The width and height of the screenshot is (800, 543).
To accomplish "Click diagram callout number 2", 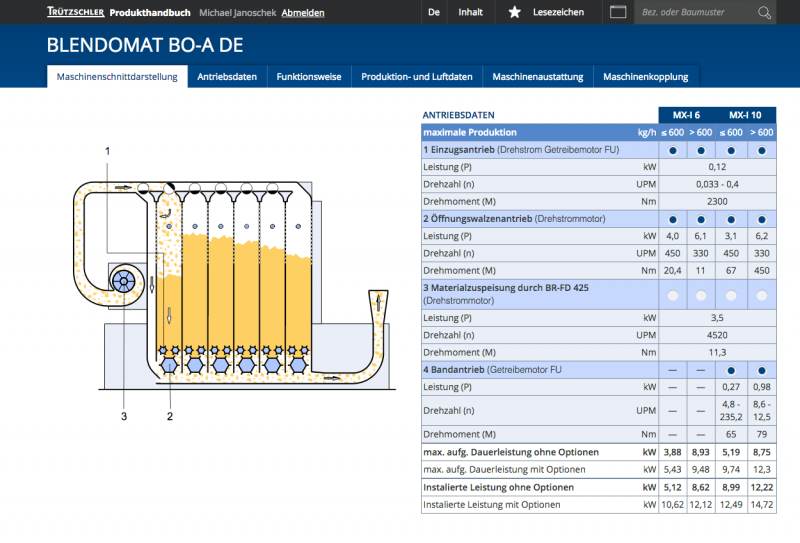I will coord(170,416).
